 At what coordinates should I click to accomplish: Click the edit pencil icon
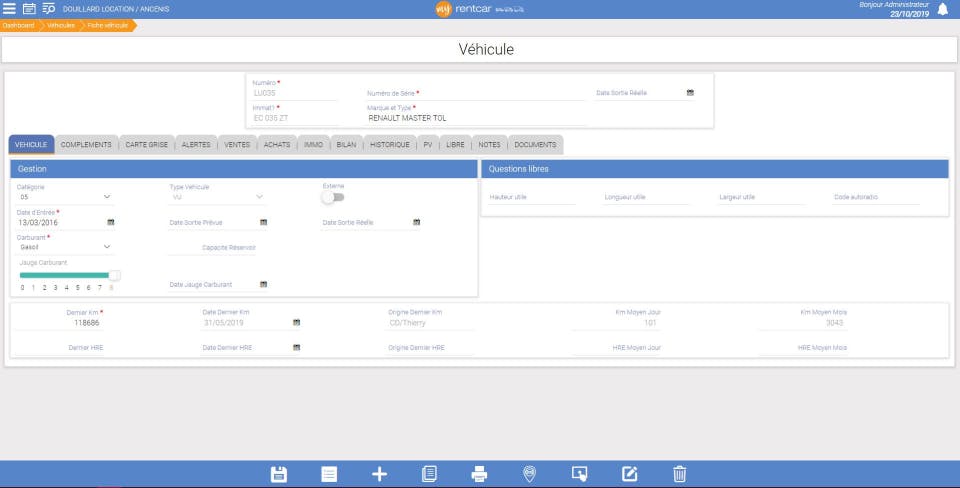pos(629,474)
